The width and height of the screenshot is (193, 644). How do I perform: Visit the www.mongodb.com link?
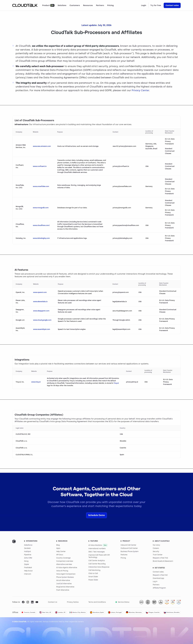click(x=41, y=207)
